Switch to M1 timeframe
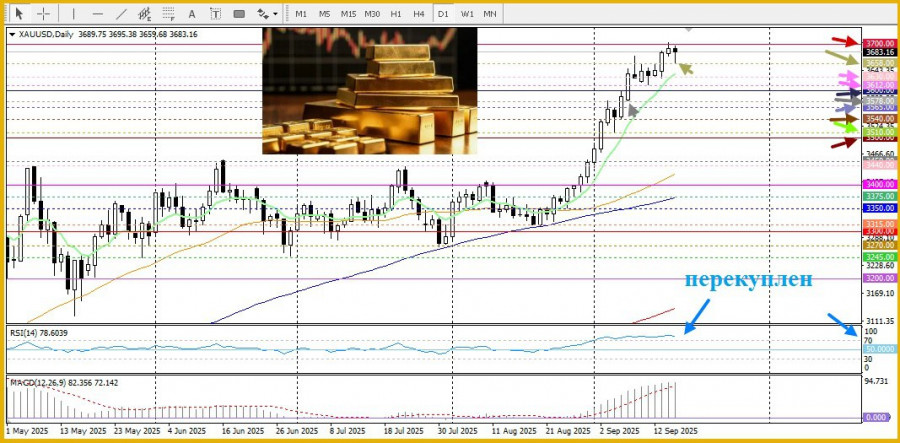The width and height of the screenshot is (900, 443). [301, 14]
